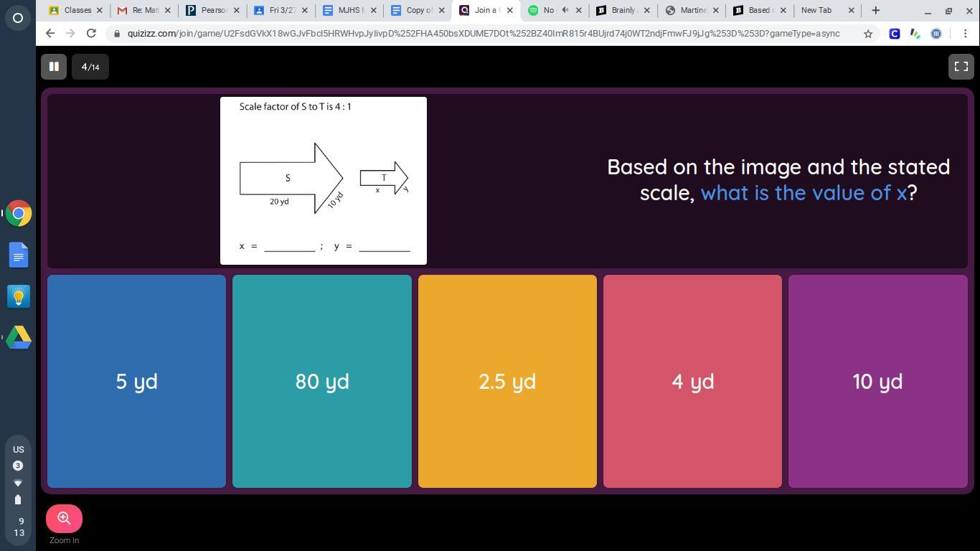Image resolution: width=980 pixels, height=551 pixels.
Task: Open Google Drive from the shelf
Action: pos(18,337)
